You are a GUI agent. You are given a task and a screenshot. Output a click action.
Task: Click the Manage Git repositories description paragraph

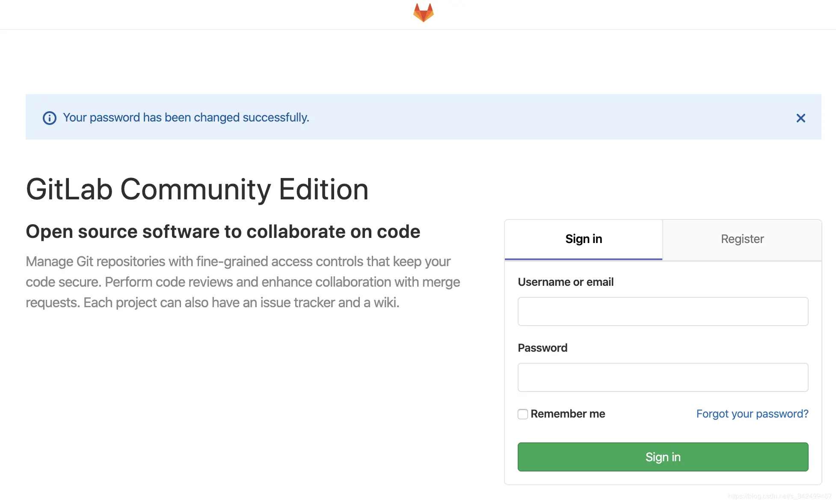[x=243, y=282]
